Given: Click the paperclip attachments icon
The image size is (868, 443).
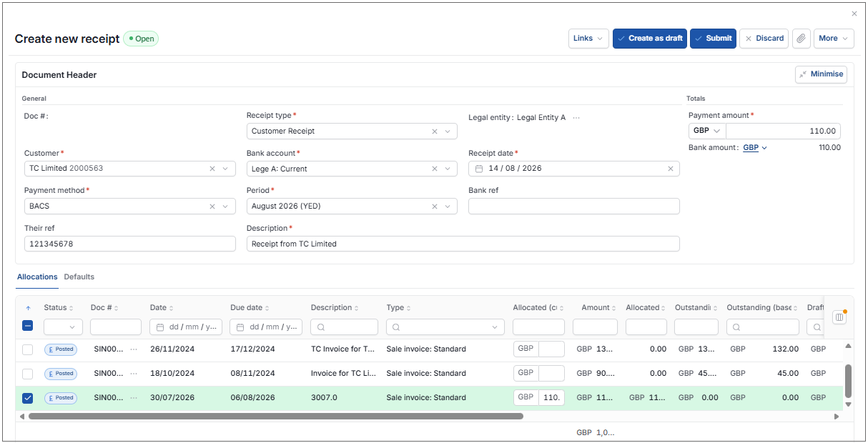Looking at the screenshot, I should [x=802, y=39].
